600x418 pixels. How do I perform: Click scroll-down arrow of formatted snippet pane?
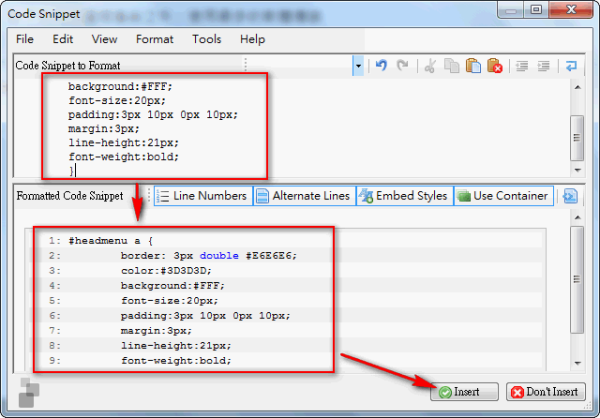pyautogui.click(x=577, y=362)
